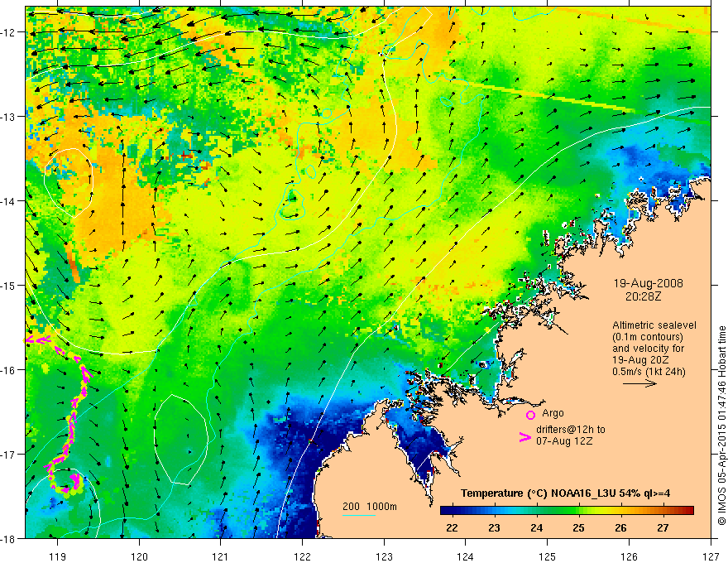Click the color bar value 24
Image resolution: width=728 pixels, height=563 pixels.
(x=536, y=527)
